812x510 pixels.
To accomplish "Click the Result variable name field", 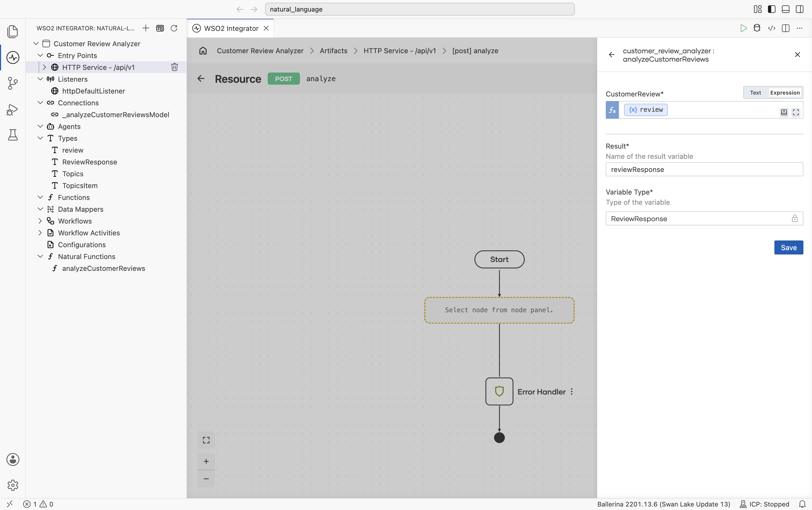I will pyautogui.click(x=704, y=169).
